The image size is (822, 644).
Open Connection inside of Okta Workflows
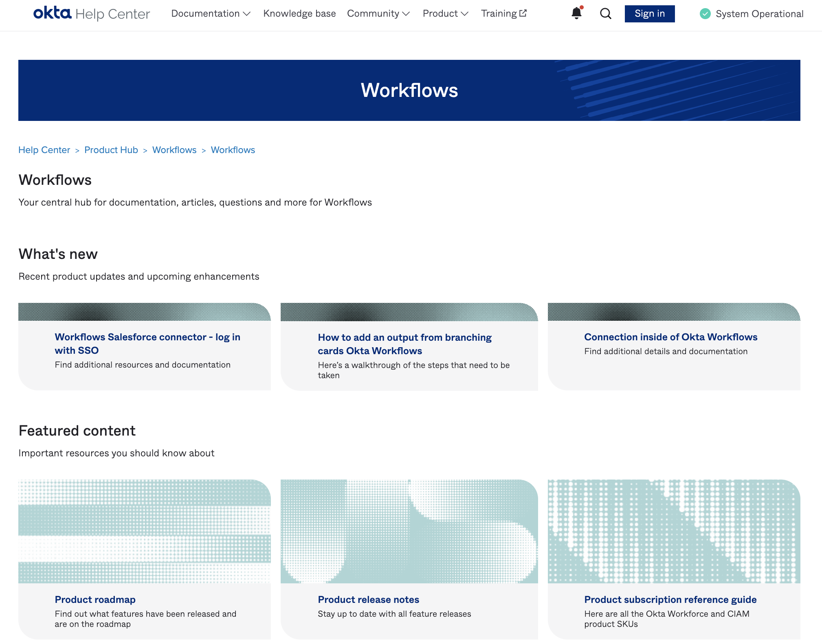pos(670,337)
